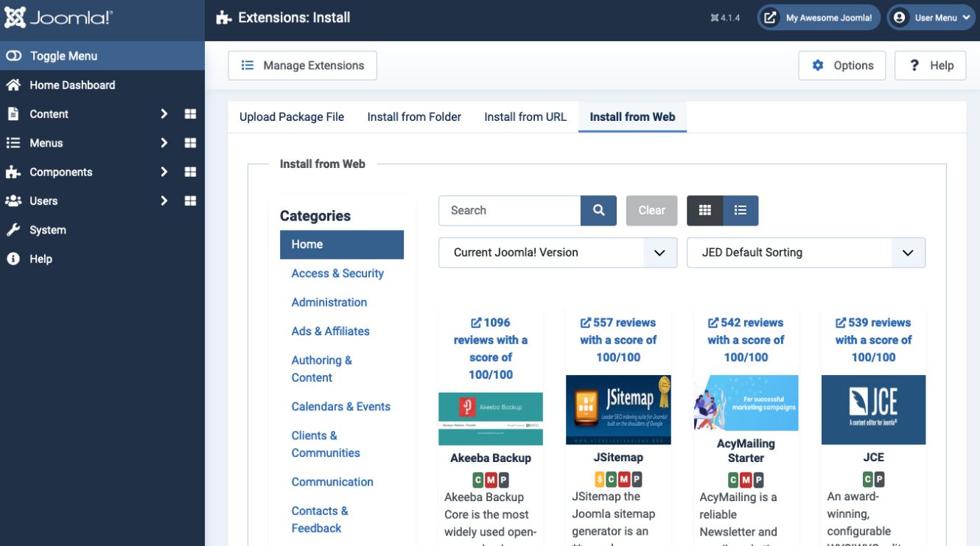This screenshot has width=980, height=546.
Task: Click the red M badge under Akeeba Backup
Action: (x=491, y=480)
